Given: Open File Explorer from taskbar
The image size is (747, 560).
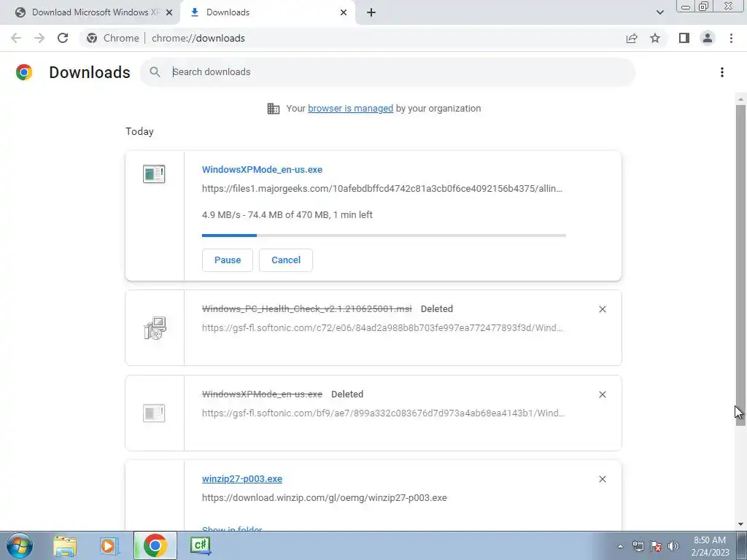Looking at the screenshot, I should [x=65, y=545].
